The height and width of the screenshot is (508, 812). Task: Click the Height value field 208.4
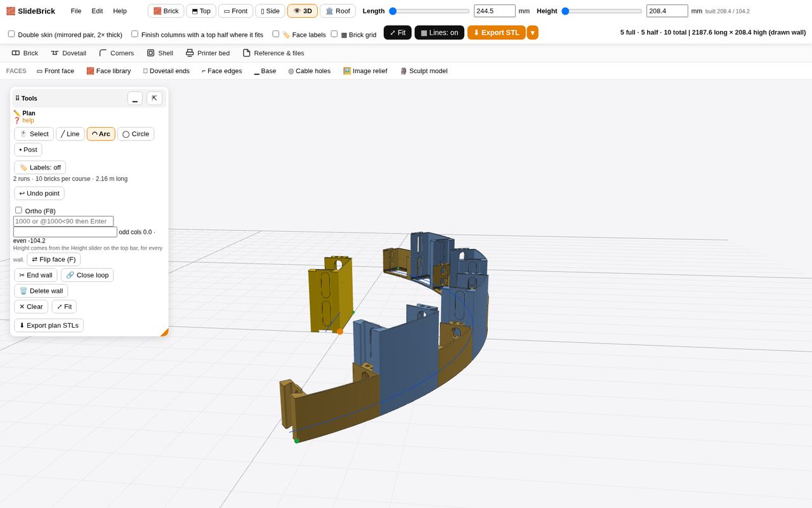(x=667, y=11)
